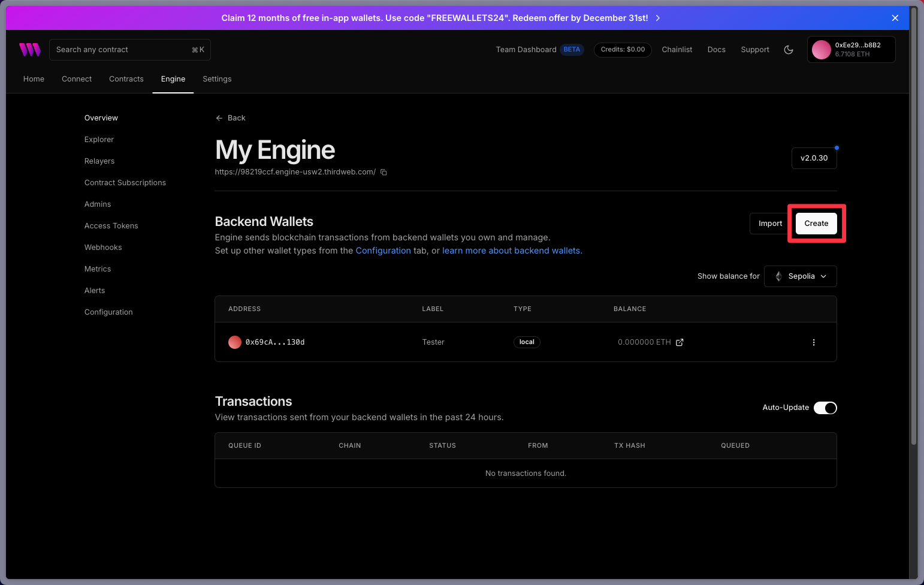
Task: Open the FREEWALLETS24 banner offer arrow
Action: 658,18
